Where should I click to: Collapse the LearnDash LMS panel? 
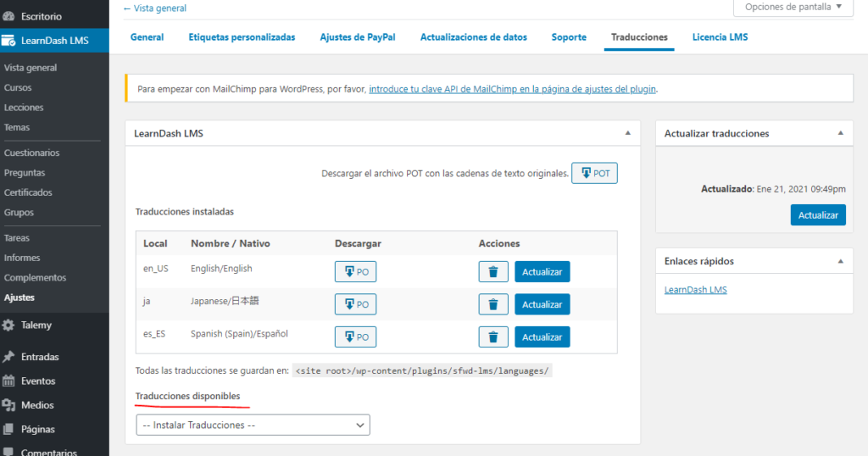[x=628, y=133]
